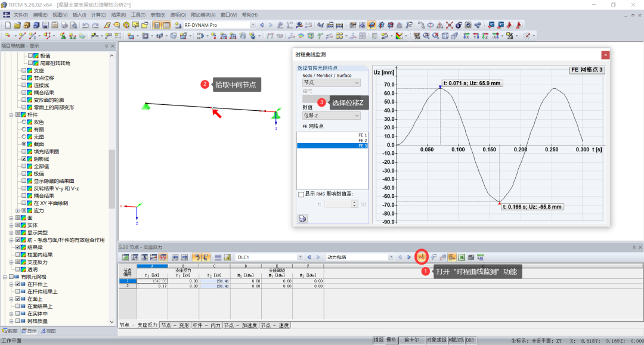Open the 视图 navigator tab
The image size is (644, 345).
click(48, 331)
